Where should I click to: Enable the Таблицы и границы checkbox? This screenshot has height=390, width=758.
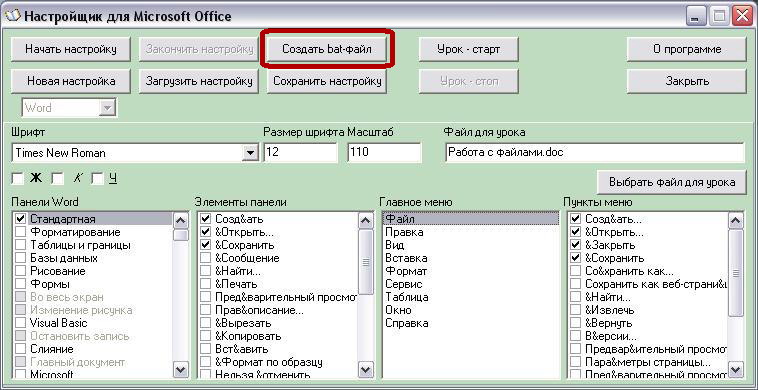coord(20,246)
